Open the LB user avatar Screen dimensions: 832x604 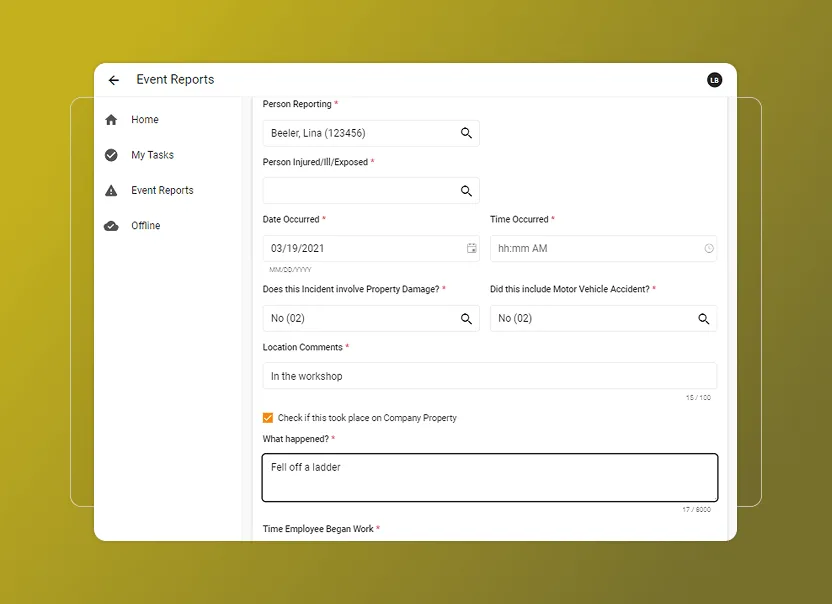coord(714,79)
